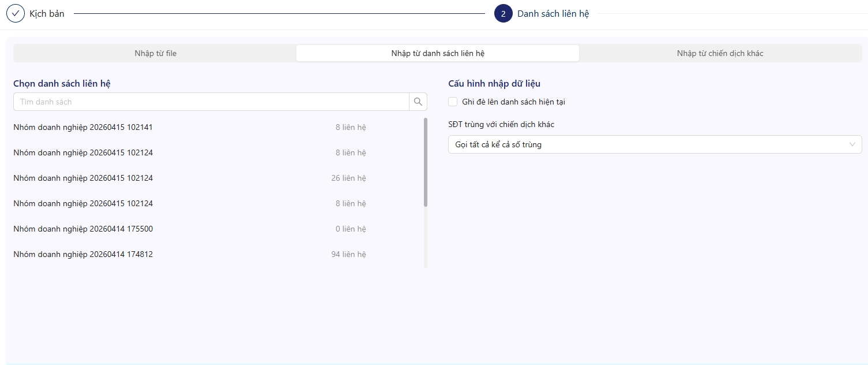Go back to the Kịch bản step label
This screenshot has height=365, width=868.
click(47, 13)
